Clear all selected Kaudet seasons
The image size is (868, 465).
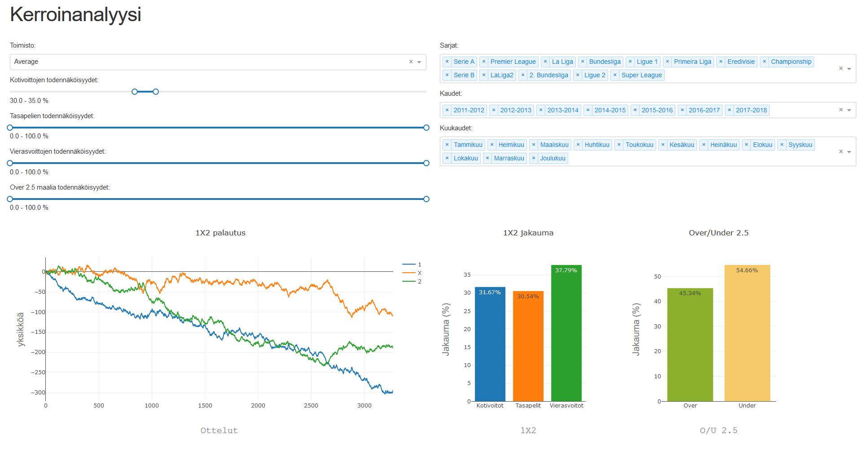pyautogui.click(x=841, y=110)
